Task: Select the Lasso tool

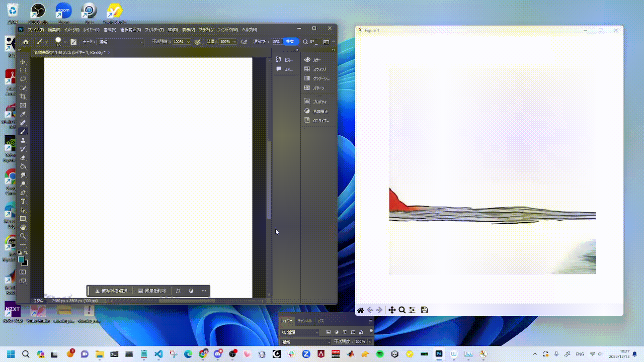Action: click(23, 79)
